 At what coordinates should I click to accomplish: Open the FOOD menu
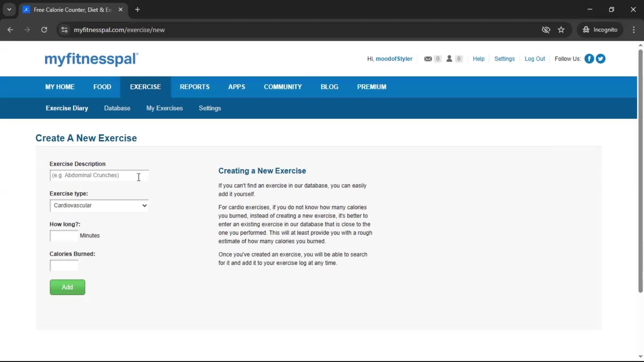click(x=102, y=87)
